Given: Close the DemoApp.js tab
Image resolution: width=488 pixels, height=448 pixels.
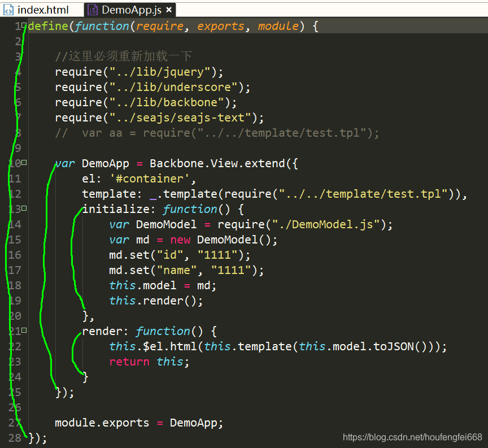Looking at the screenshot, I should (x=169, y=10).
